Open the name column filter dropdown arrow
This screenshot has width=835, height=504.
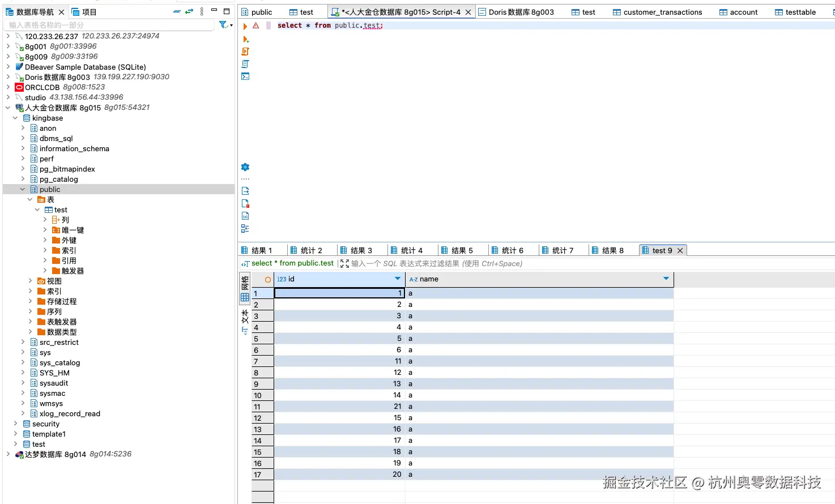point(666,279)
